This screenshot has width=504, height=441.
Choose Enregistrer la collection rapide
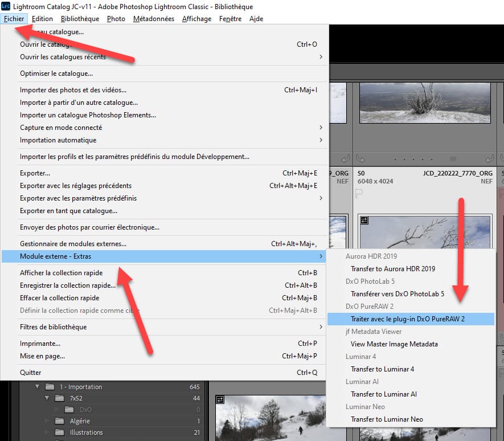tap(165, 285)
